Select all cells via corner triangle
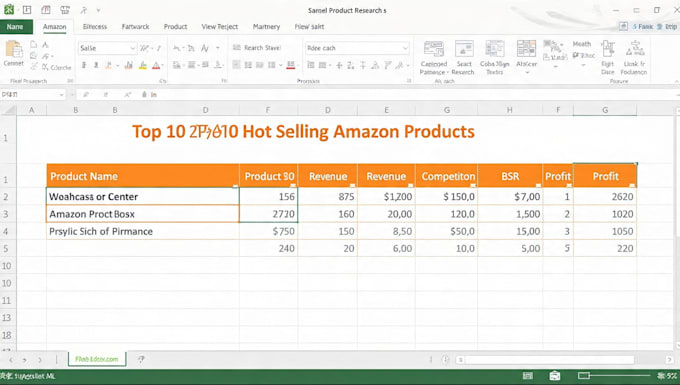This screenshot has width=680, height=385. 9,110
